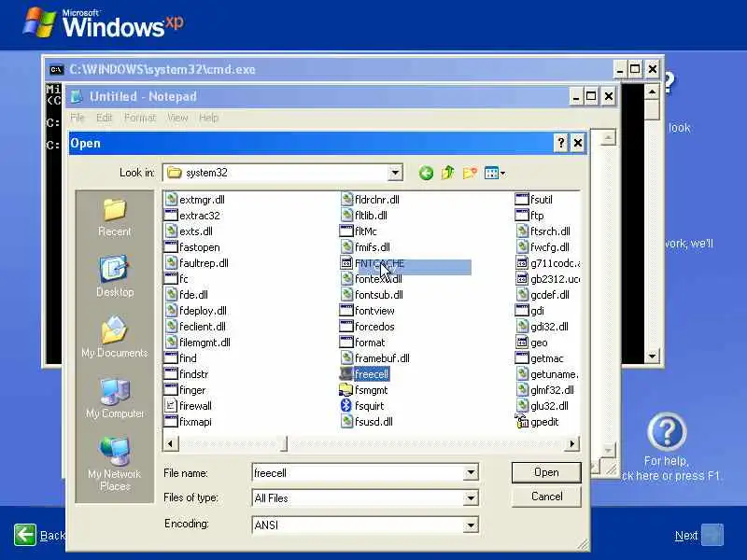
Task: Click the Open button
Action: (546, 472)
